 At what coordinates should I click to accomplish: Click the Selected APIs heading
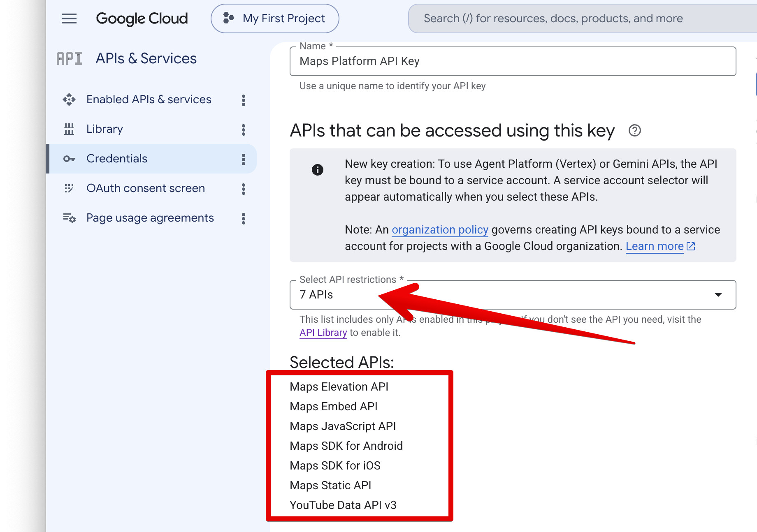click(342, 362)
